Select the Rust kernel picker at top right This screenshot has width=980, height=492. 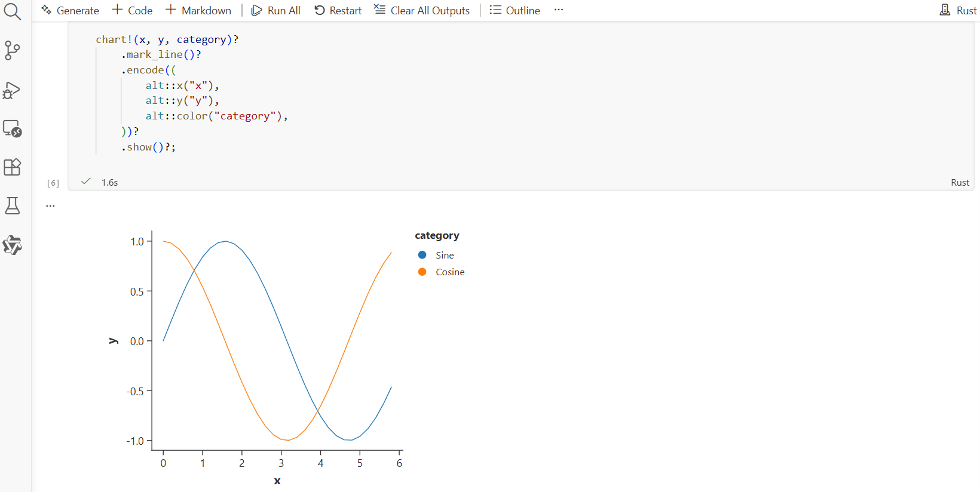click(x=958, y=10)
